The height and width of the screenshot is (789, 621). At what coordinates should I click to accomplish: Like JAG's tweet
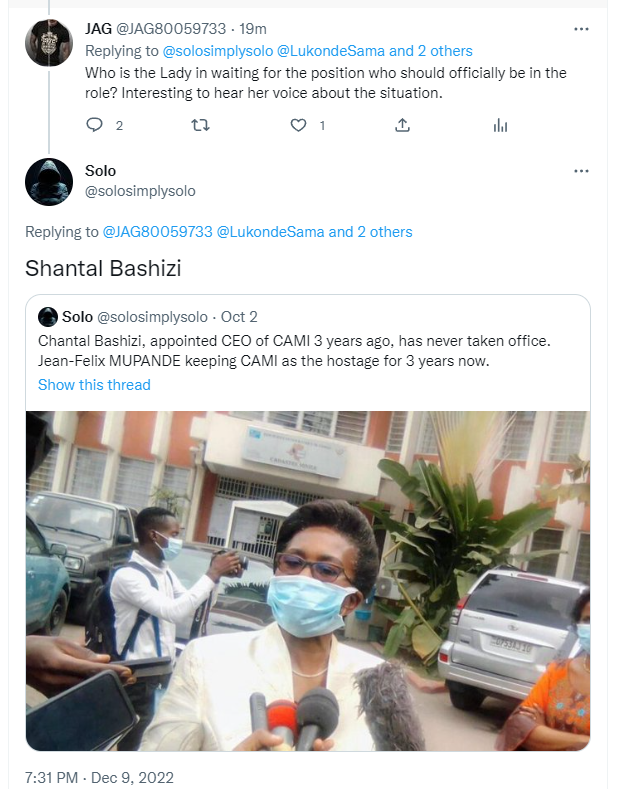coord(298,125)
